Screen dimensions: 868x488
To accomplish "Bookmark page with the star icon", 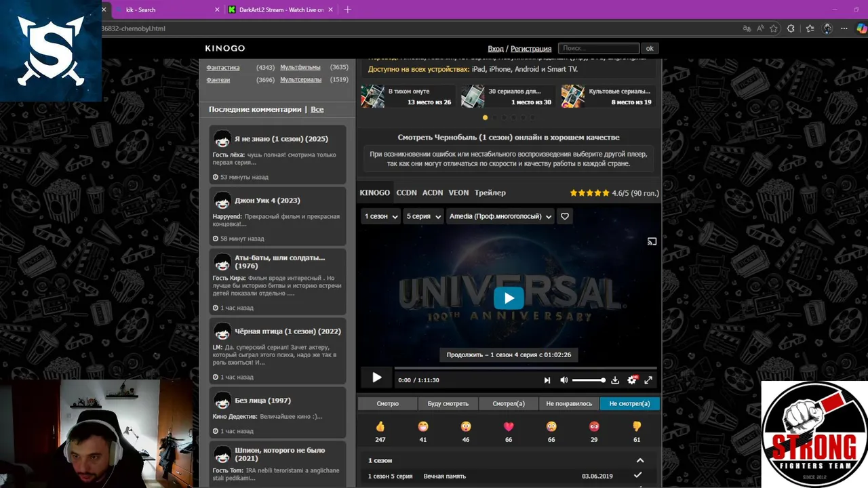I will coord(774,28).
